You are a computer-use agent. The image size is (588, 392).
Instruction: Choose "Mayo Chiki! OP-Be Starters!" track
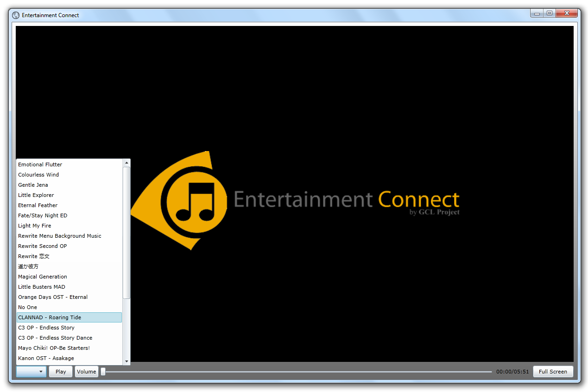[54, 348]
